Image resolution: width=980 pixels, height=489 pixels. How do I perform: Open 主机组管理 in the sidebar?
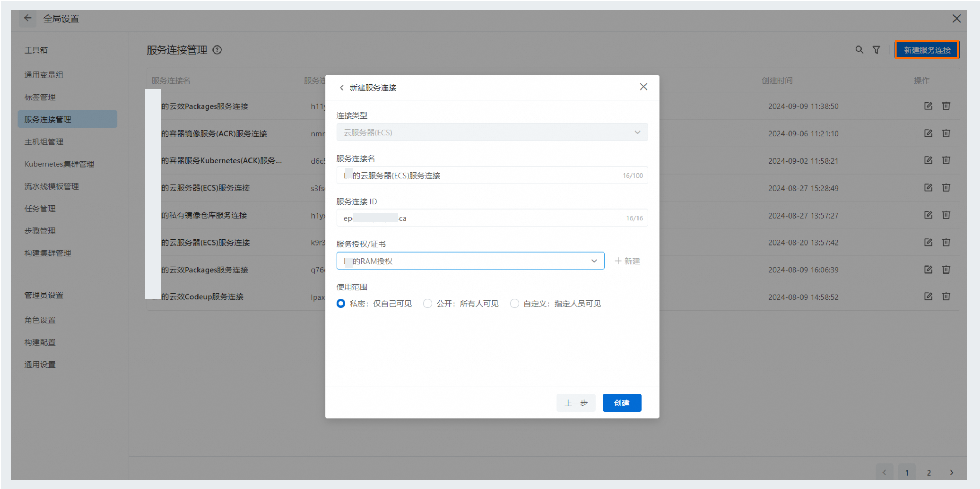click(44, 142)
